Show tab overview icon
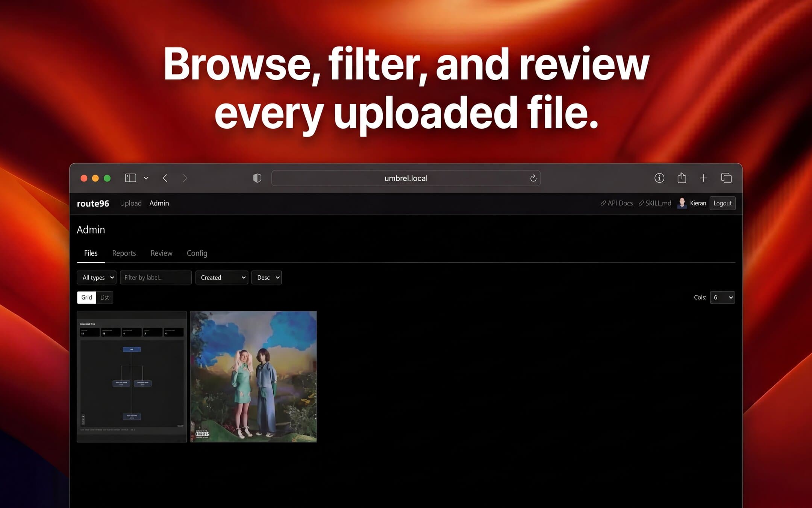 pyautogui.click(x=726, y=178)
